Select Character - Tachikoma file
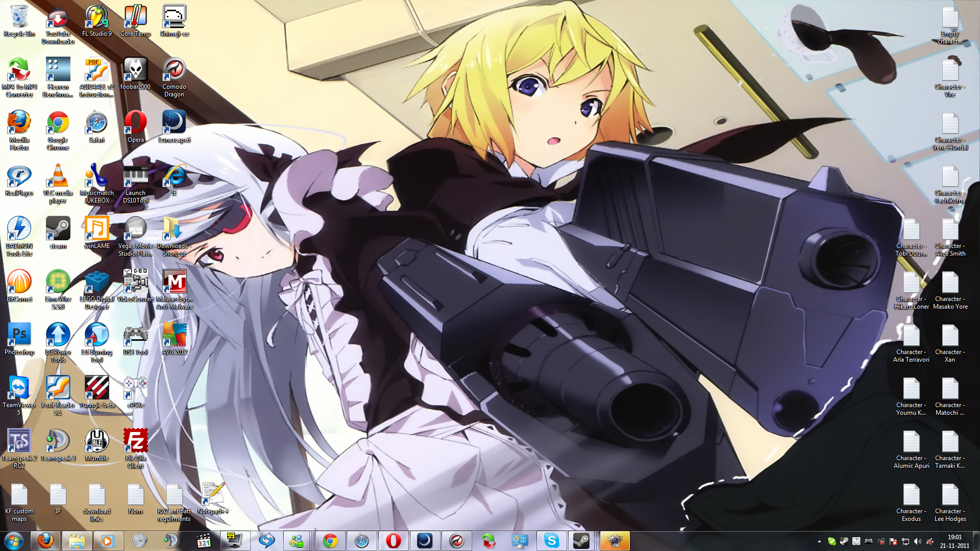The height and width of the screenshot is (551, 980). [x=950, y=184]
